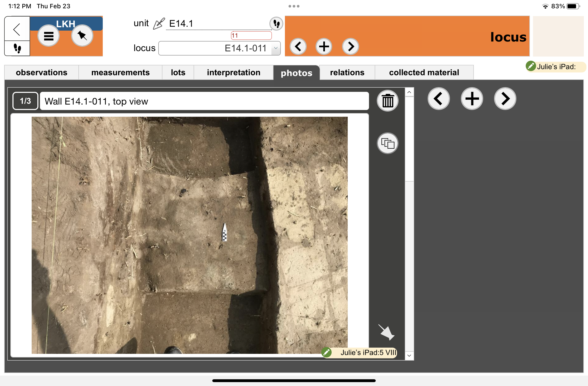Tap the excavation photo thumbnail

190,235
